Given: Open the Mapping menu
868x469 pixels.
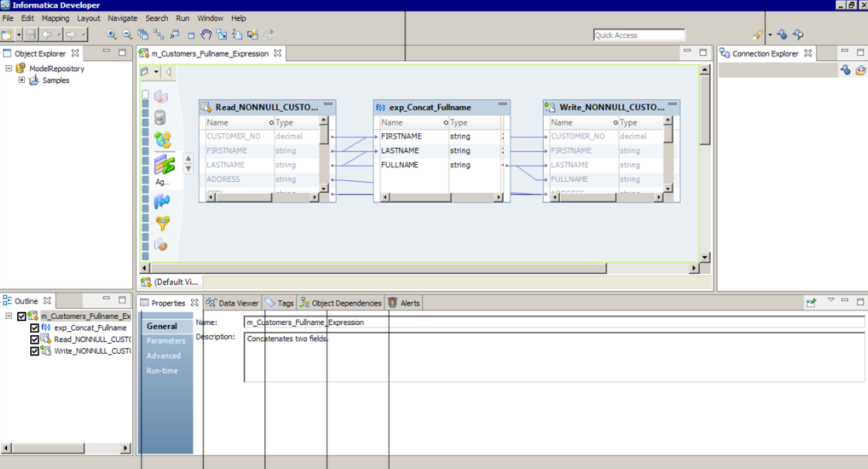Looking at the screenshot, I should point(56,19).
